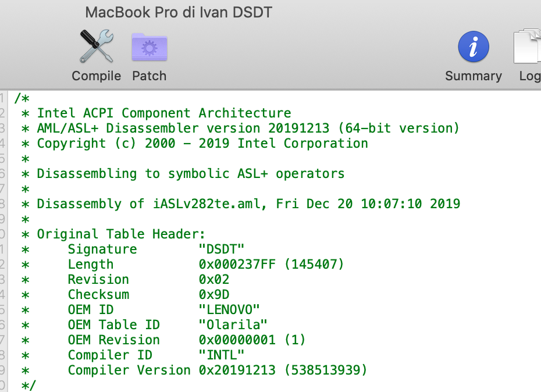Viewport: 541px width, 392px height.
Task: Click the Compiler ID value "INTL"
Action: coord(222,355)
